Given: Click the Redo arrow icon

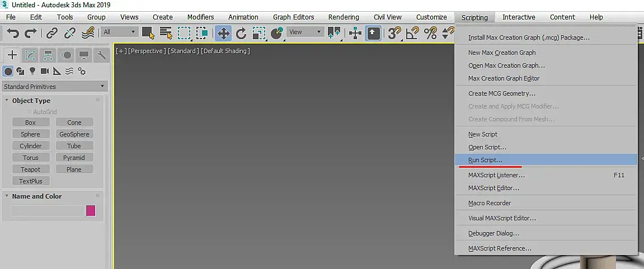Looking at the screenshot, I should coord(31,33).
